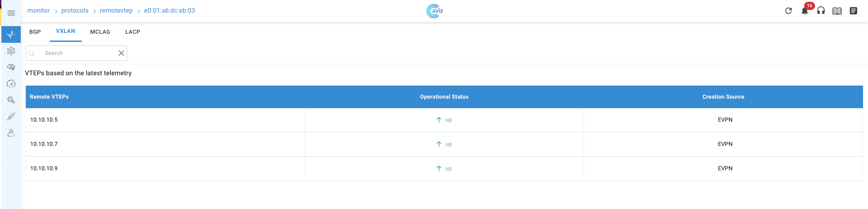Open notifications bell with 16 alerts
Viewport: 868px width, 209px height.
(805, 11)
